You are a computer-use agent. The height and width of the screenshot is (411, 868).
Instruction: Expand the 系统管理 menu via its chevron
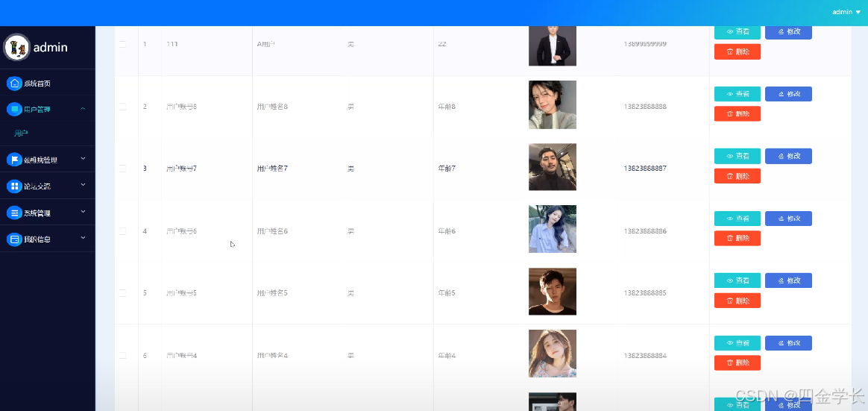(x=83, y=212)
